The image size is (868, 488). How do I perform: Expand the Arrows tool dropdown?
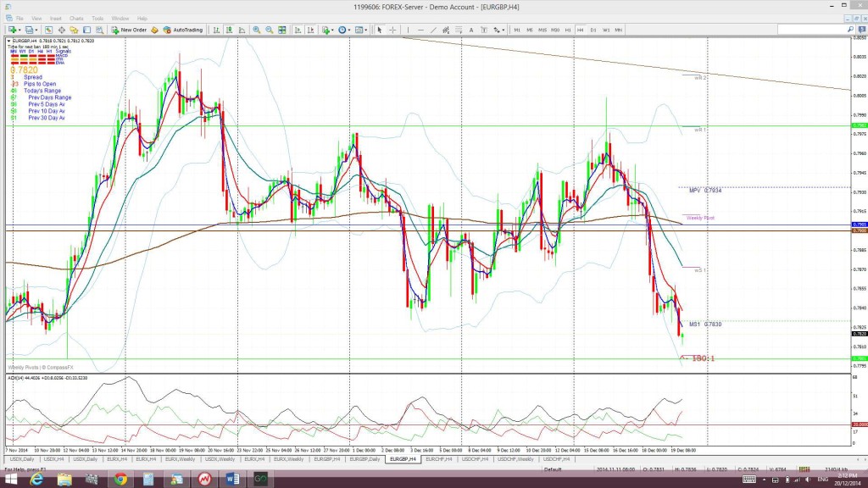(504, 30)
